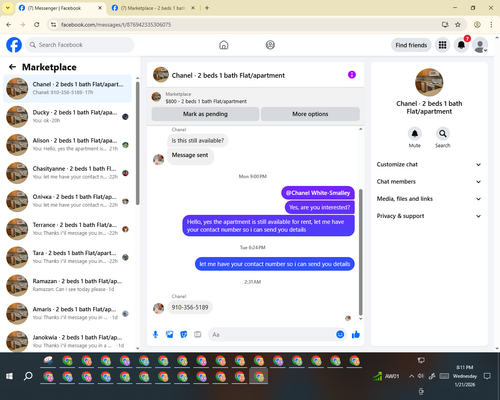Image resolution: width=500 pixels, height=400 pixels.
Task: Select the Chanel conversation in list
Action: click(x=67, y=88)
